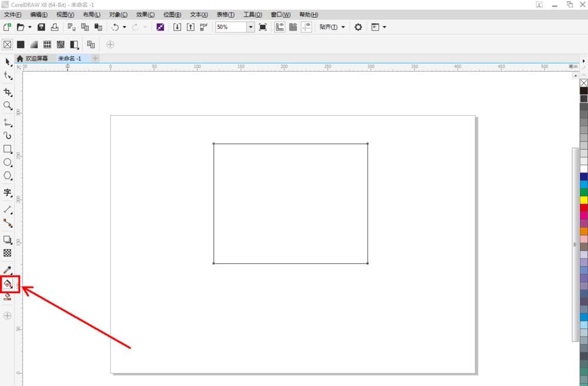Select the Connector tool

click(8, 223)
